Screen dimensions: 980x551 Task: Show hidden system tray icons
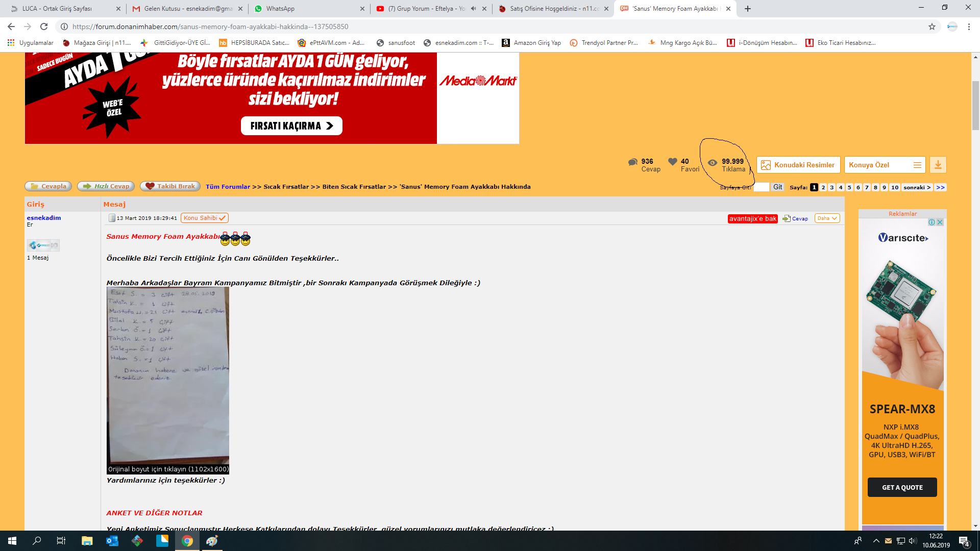[x=876, y=541]
